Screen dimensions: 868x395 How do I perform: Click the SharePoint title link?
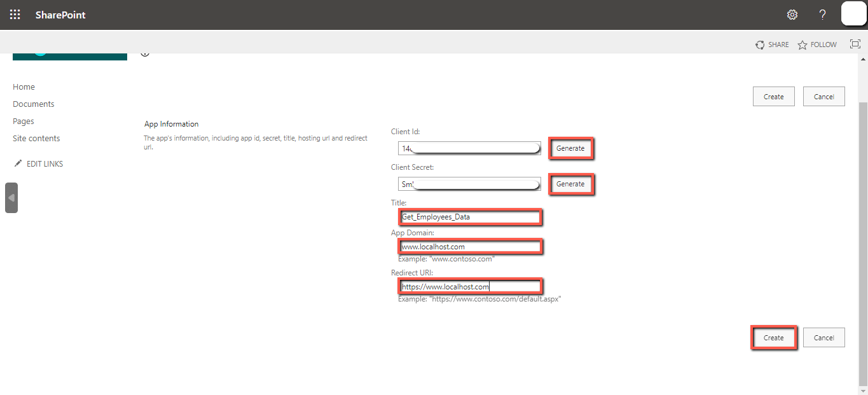(60, 15)
